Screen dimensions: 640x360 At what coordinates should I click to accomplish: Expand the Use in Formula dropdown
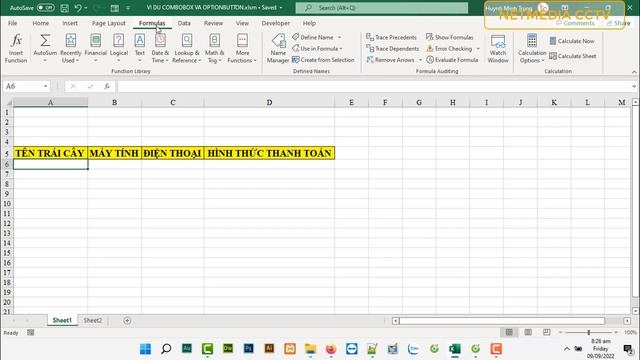pos(341,49)
